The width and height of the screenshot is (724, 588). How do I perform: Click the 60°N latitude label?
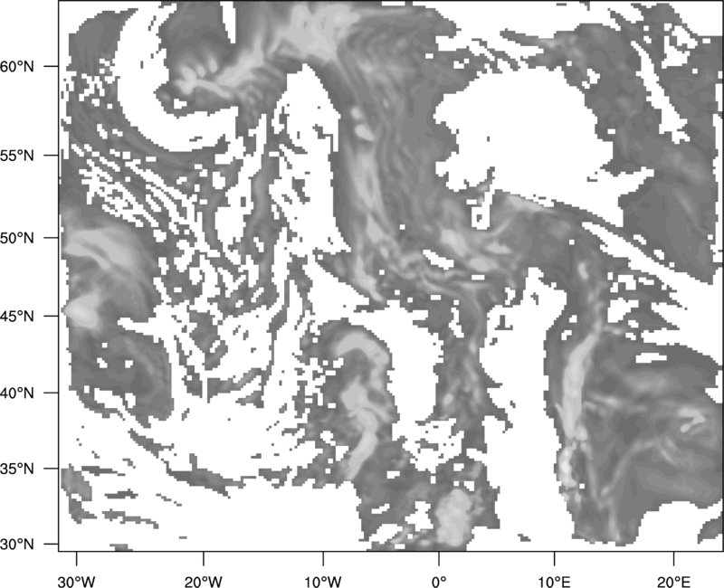coord(17,67)
